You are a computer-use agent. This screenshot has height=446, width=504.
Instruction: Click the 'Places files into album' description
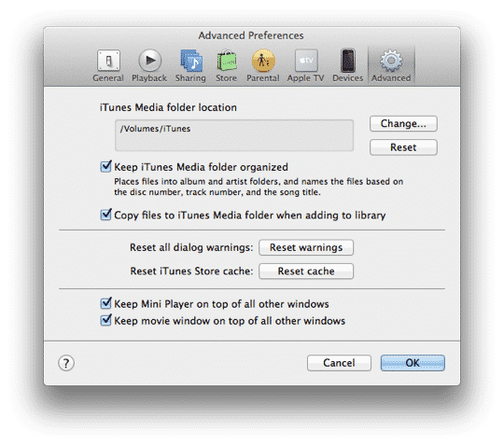click(x=259, y=187)
